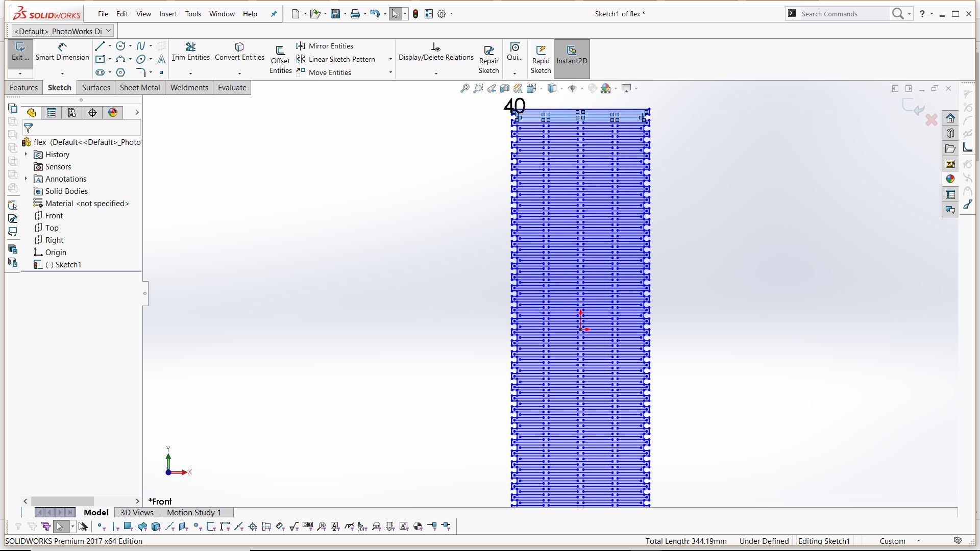Toggle the Hide/Show Items eye icon
Image resolution: width=980 pixels, height=551 pixels.
(572, 88)
